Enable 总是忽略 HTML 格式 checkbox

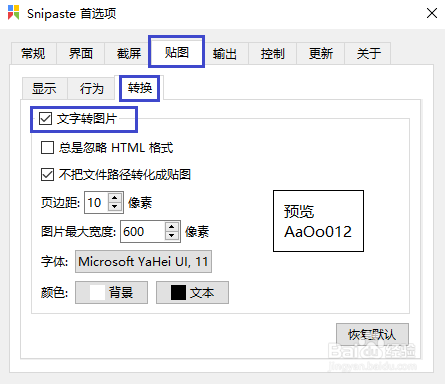[x=47, y=147]
